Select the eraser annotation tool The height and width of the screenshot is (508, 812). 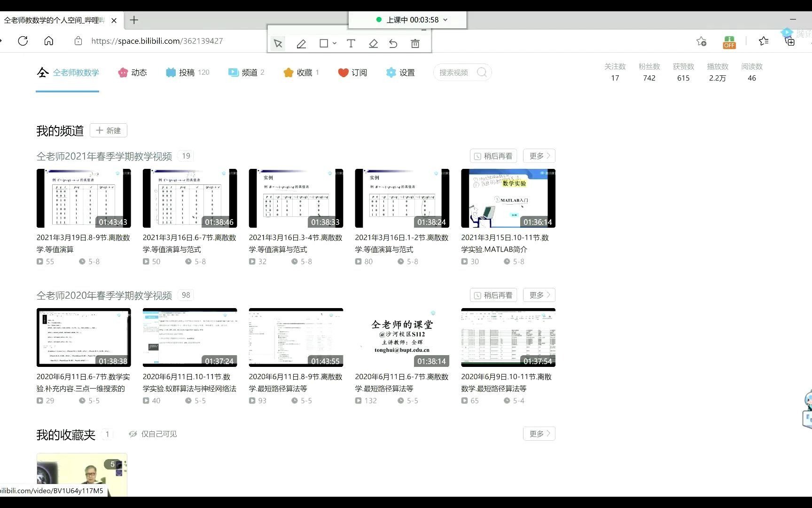point(373,44)
